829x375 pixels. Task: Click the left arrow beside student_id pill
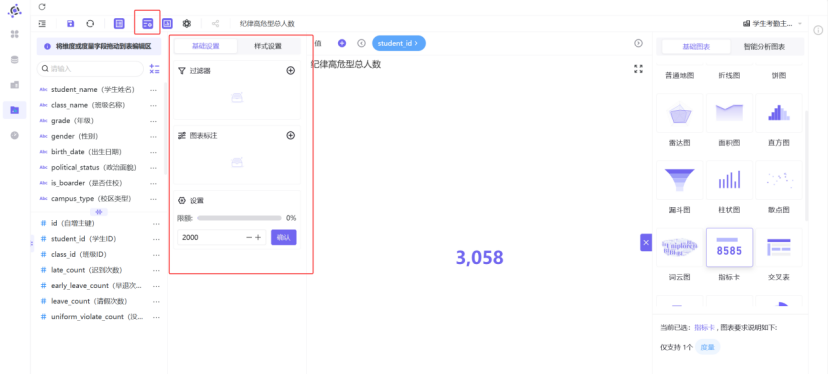pyautogui.click(x=362, y=43)
